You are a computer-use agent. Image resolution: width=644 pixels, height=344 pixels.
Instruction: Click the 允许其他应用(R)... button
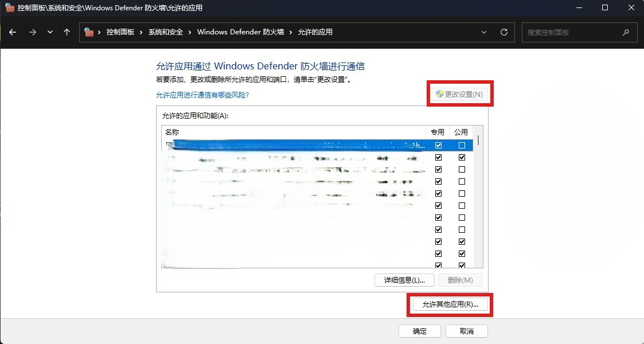coord(450,304)
